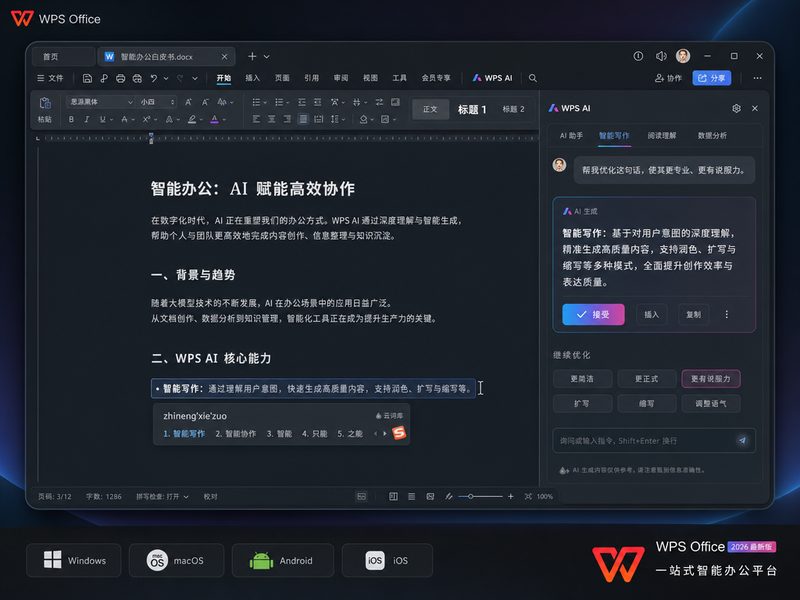The width and height of the screenshot is (800, 600).
Task: Toggle underline formatting U icon
Action: [x=103, y=119]
